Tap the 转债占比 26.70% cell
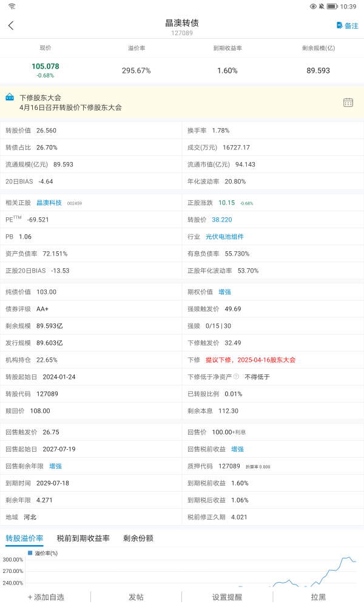The width and height of the screenshot is (364, 607). [x=91, y=148]
